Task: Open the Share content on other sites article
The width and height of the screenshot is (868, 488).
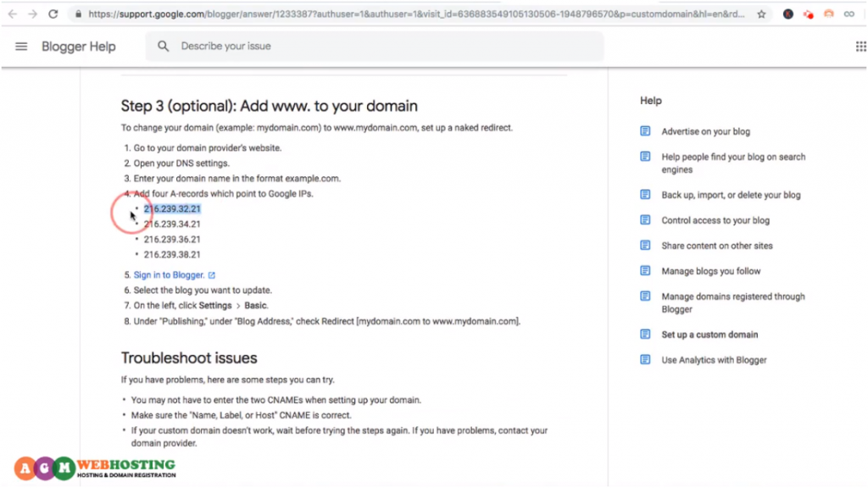Action: tap(717, 247)
